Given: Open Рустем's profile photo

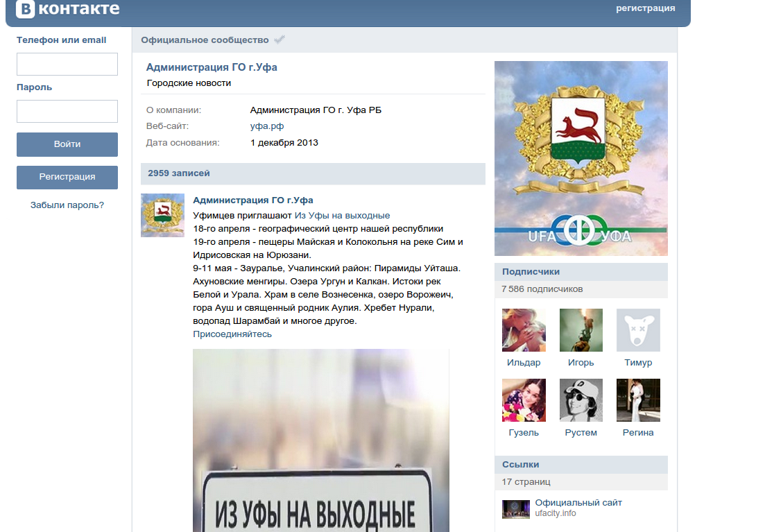Looking at the screenshot, I should pyautogui.click(x=581, y=400).
